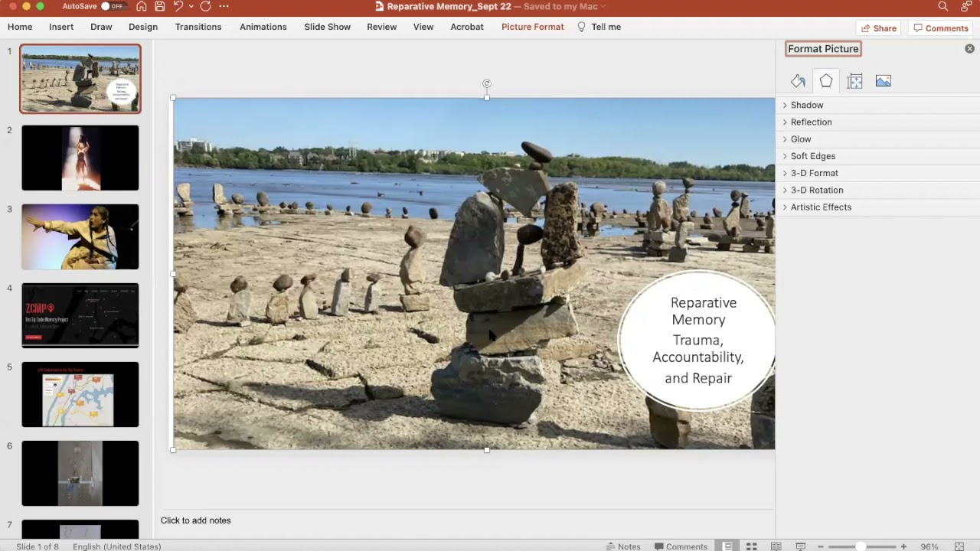This screenshot has width=980, height=551.
Task: Open the Picture tab icon in Format pane
Action: click(884, 81)
